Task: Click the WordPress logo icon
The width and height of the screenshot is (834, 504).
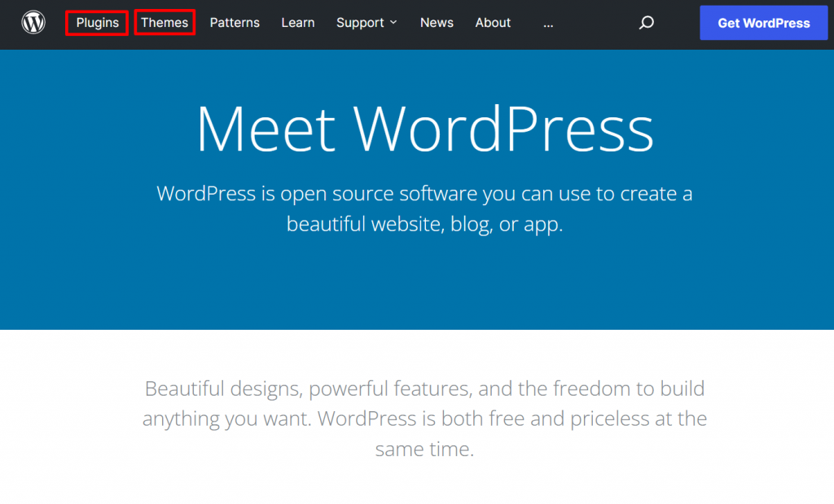Action: (33, 22)
